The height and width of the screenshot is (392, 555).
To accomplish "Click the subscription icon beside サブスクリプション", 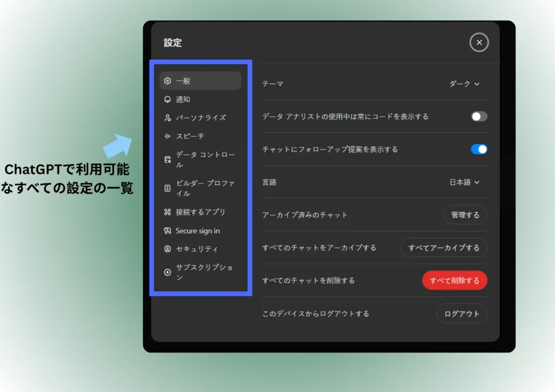I will click(167, 272).
